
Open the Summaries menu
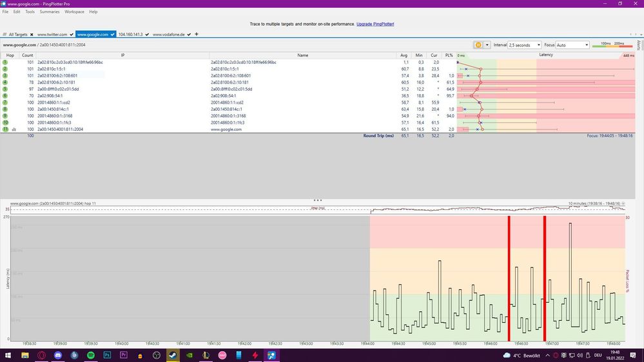pyautogui.click(x=50, y=12)
